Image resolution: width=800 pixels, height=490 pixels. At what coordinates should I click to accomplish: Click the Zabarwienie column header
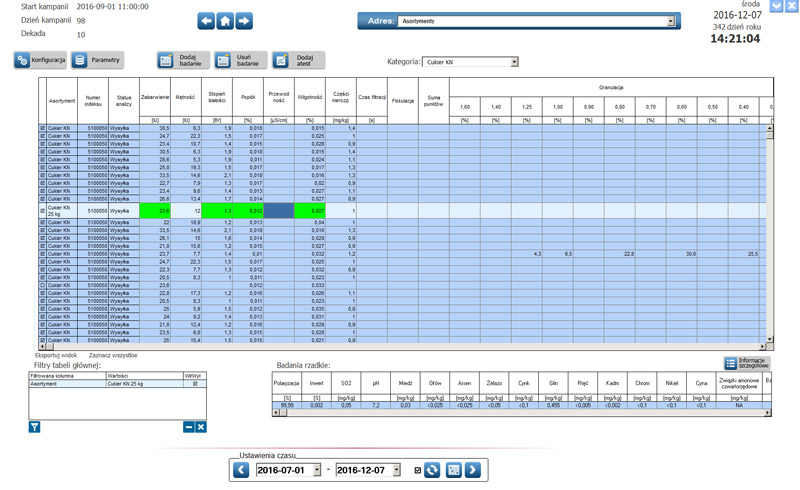pos(155,97)
